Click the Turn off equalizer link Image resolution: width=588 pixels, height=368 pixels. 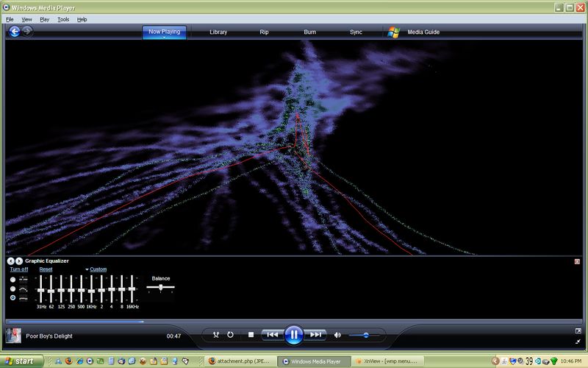[19, 269]
